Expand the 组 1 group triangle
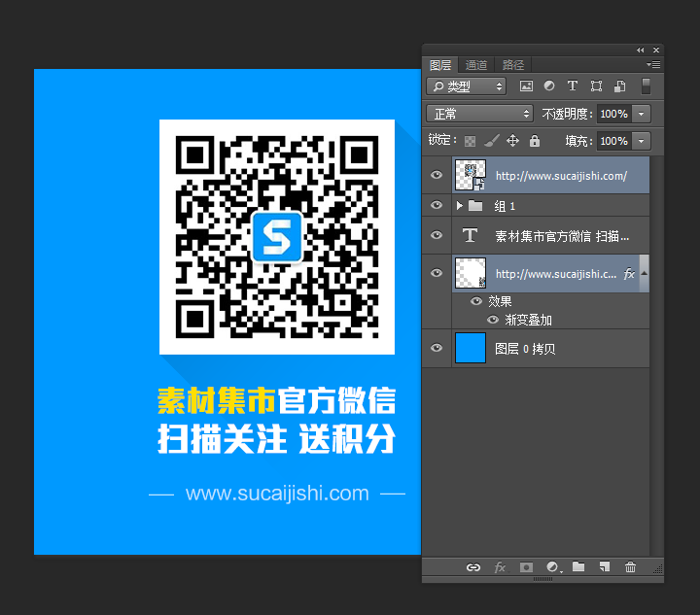700x615 pixels. click(x=459, y=206)
